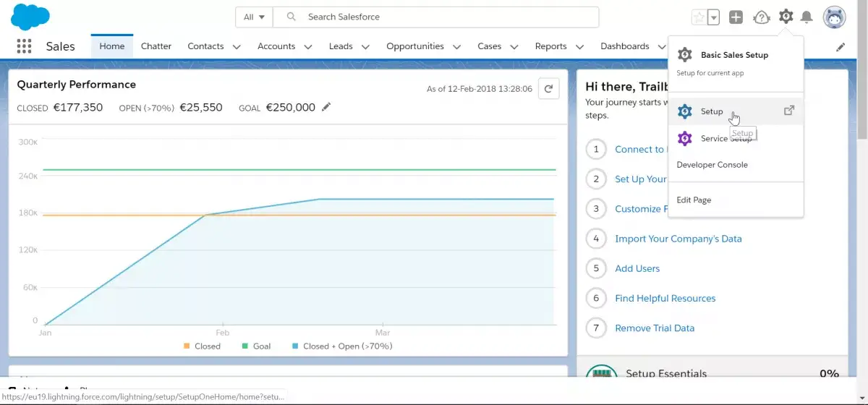Click the Add Users link
The width and height of the screenshot is (868, 405).
click(637, 268)
